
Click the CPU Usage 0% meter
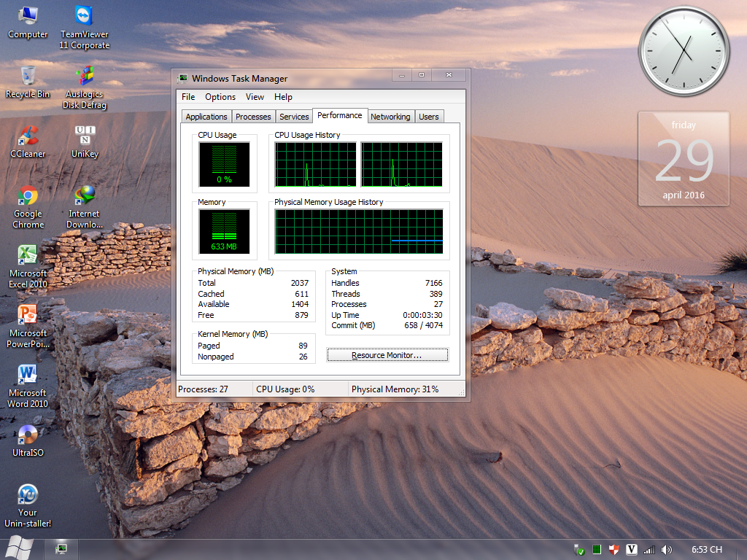point(224,164)
